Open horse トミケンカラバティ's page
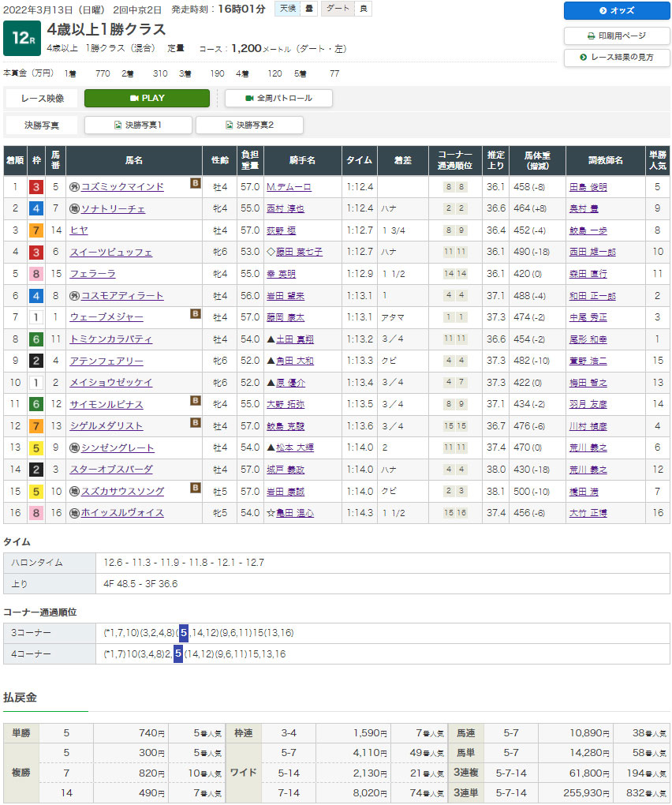Screen dimensions: 672x805 116,339
